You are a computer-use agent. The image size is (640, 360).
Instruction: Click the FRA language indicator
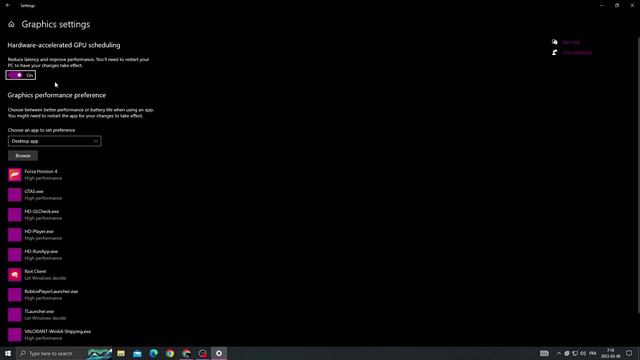[593, 353]
